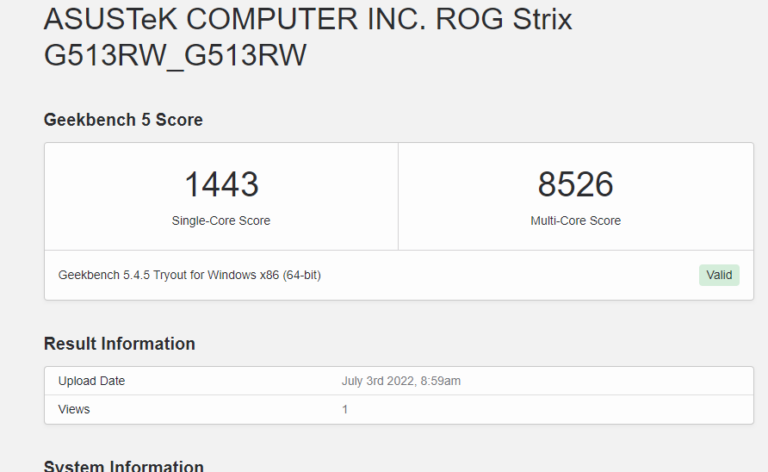
Task: Click the views count value 1
Action: (345, 409)
